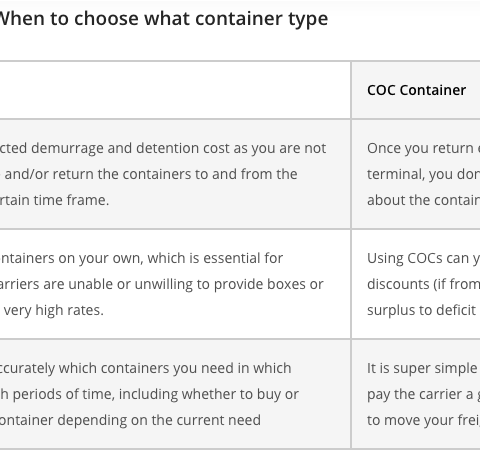
Task: Click the 'which containers you need in which' line
Action: tap(146, 368)
